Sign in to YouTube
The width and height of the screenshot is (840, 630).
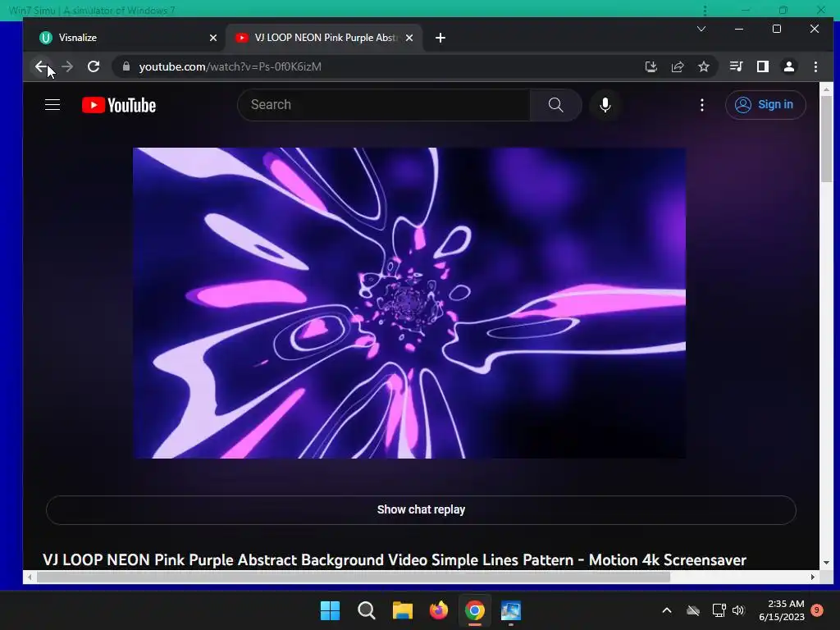(x=765, y=104)
